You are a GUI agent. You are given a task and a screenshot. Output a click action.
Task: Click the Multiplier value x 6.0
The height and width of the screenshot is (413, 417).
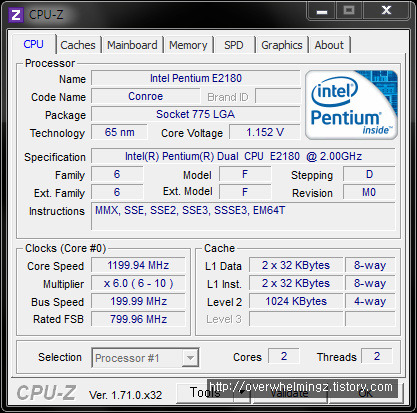tap(138, 283)
